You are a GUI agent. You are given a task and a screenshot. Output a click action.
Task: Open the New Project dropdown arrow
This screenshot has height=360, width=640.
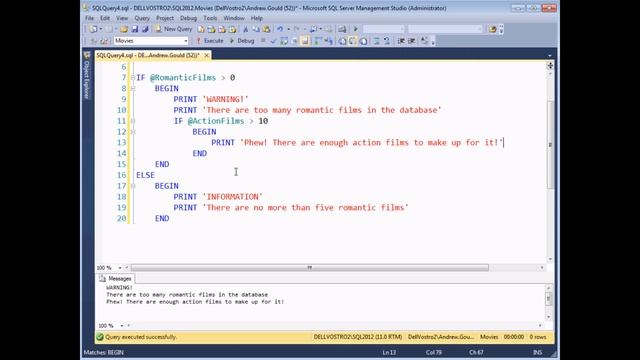pyautogui.click(x=100, y=29)
